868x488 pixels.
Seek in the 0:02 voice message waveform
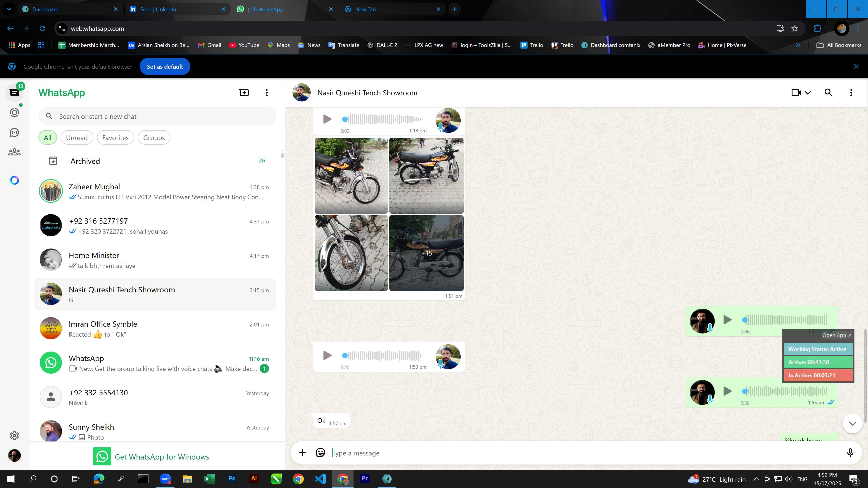click(x=382, y=119)
